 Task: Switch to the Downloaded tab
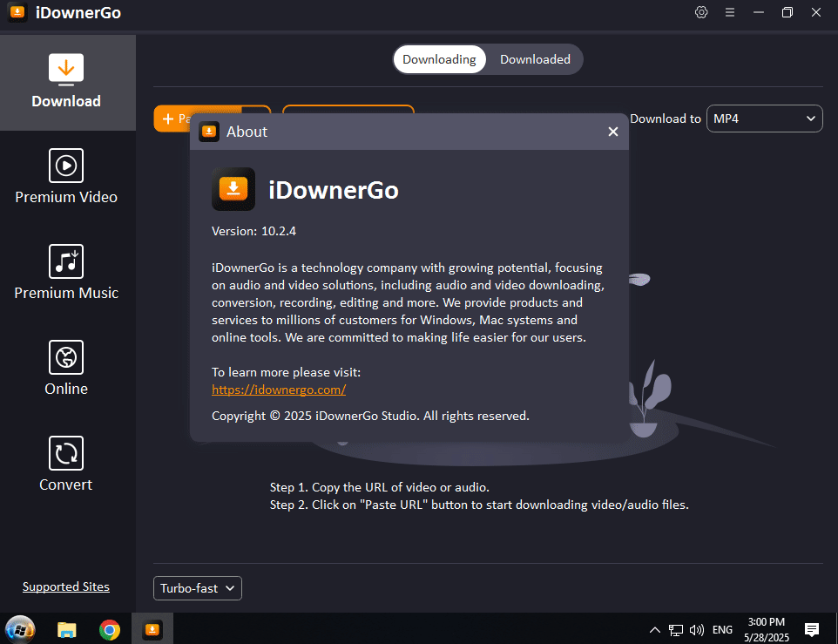click(x=535, y=59)
